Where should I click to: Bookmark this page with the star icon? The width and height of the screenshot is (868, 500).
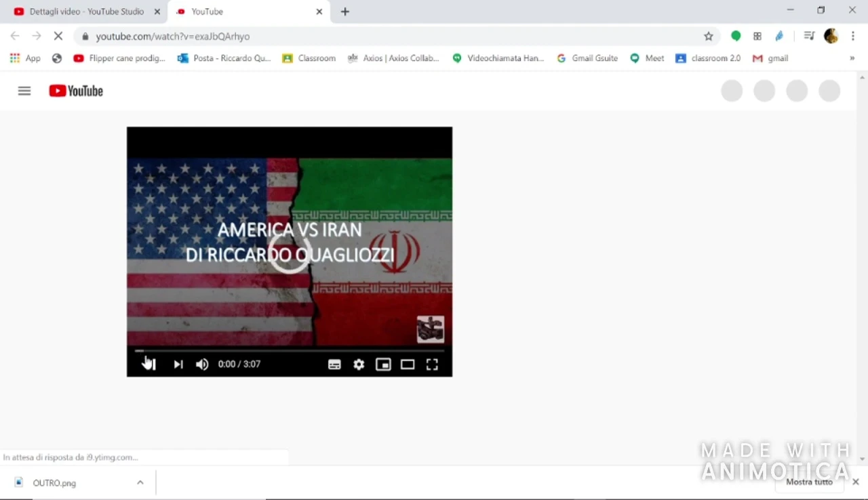coord(708,36)
